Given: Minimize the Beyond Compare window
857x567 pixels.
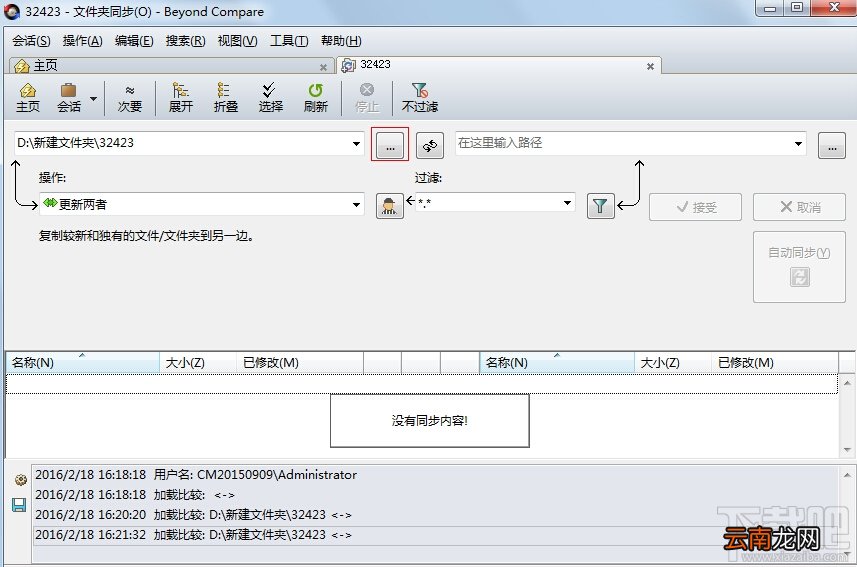Looking at the screenshot, I should 770,8.
